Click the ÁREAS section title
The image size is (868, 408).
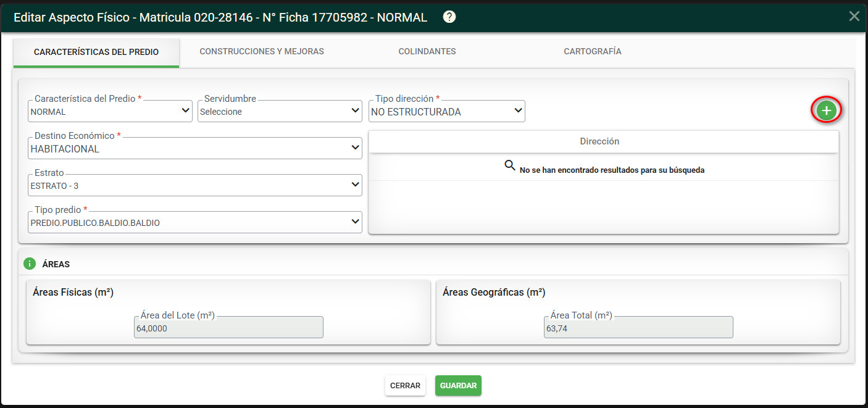coord(56,264)
